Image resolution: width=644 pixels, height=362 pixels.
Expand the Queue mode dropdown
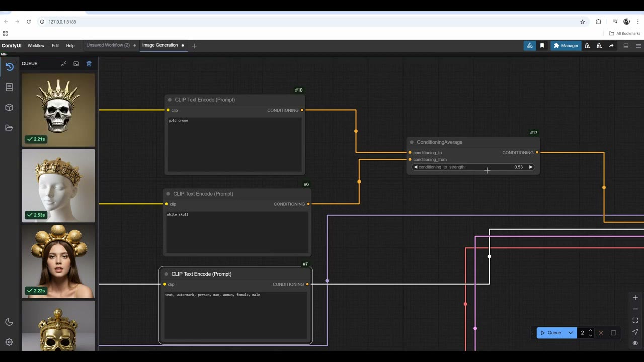point(571,333)
